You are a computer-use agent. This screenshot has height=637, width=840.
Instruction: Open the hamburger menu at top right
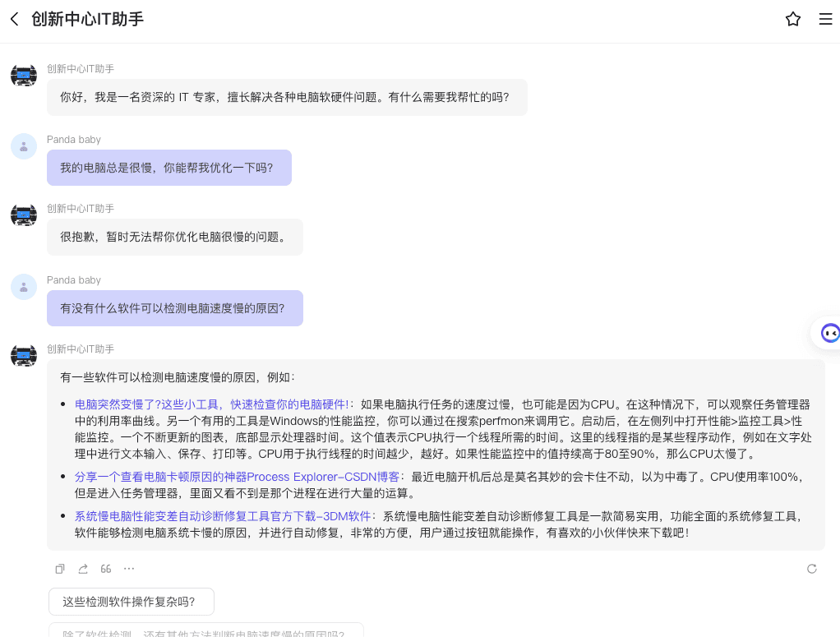point(825,19)
